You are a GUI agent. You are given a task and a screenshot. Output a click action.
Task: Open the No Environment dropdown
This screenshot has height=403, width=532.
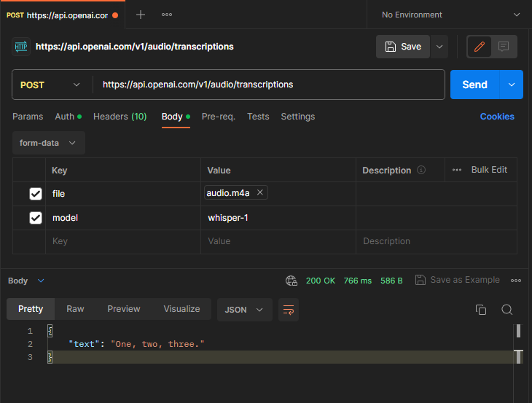point(450,15)
